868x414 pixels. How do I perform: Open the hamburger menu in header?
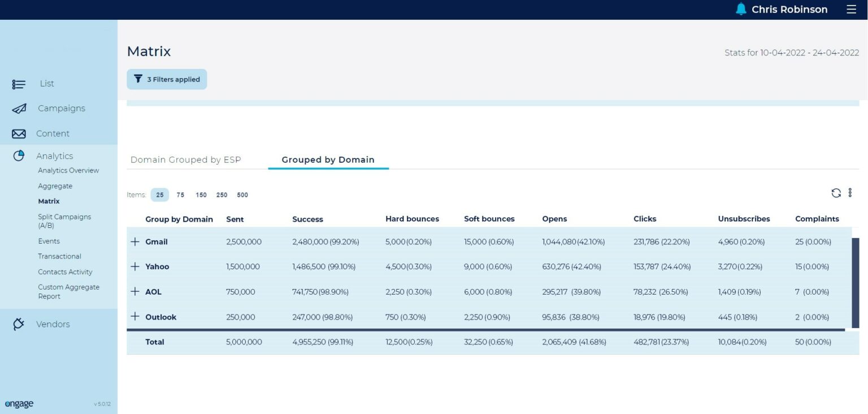(x=851, y=10)
